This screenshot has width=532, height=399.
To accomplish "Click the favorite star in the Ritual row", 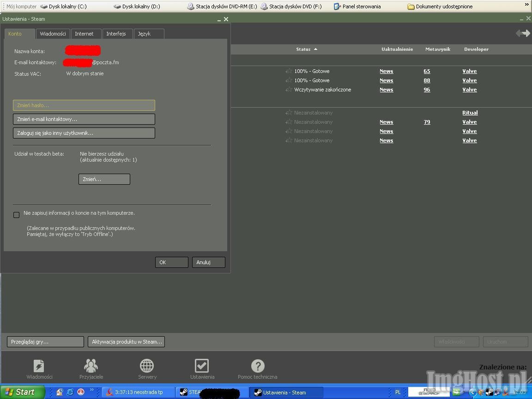I will pos(288,113).
